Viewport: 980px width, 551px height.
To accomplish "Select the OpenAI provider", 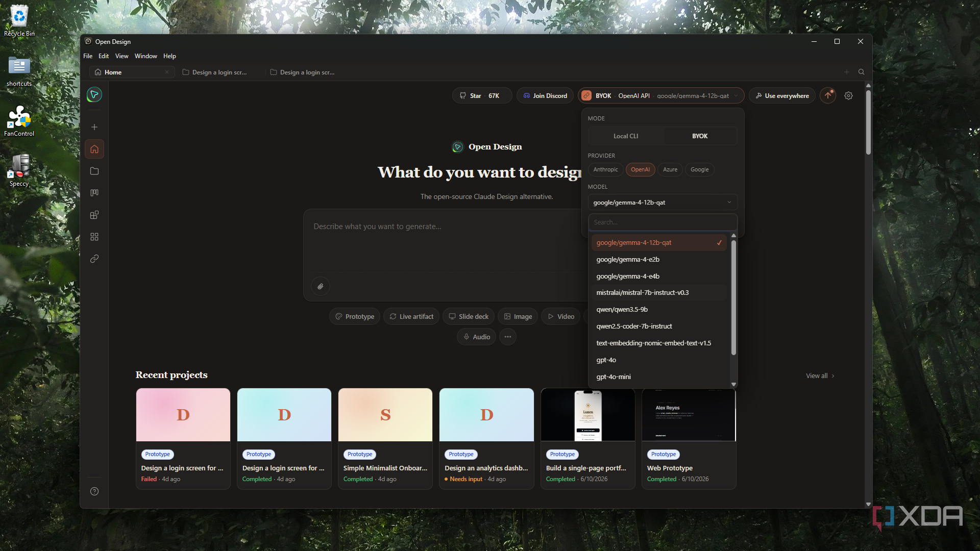I will (640, 169).
